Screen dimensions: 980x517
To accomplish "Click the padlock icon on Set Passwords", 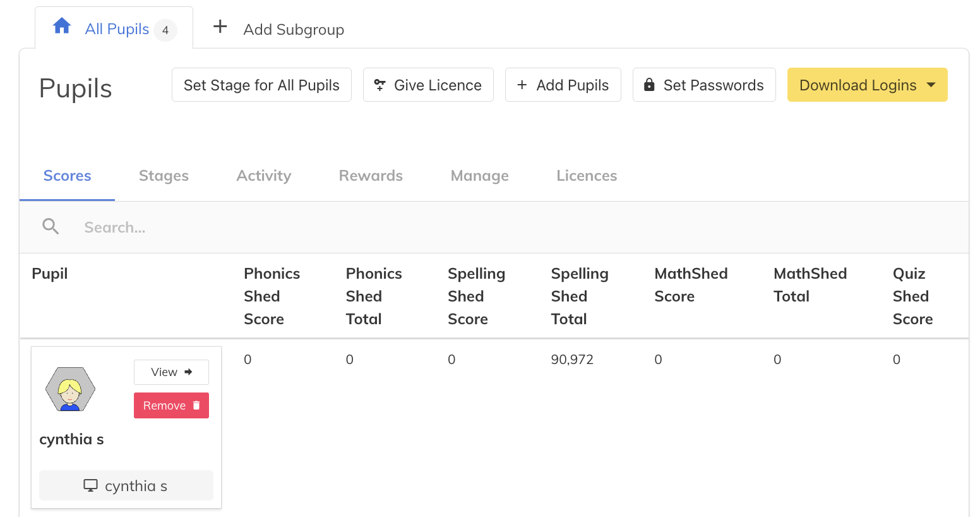I will click(649, 85).
